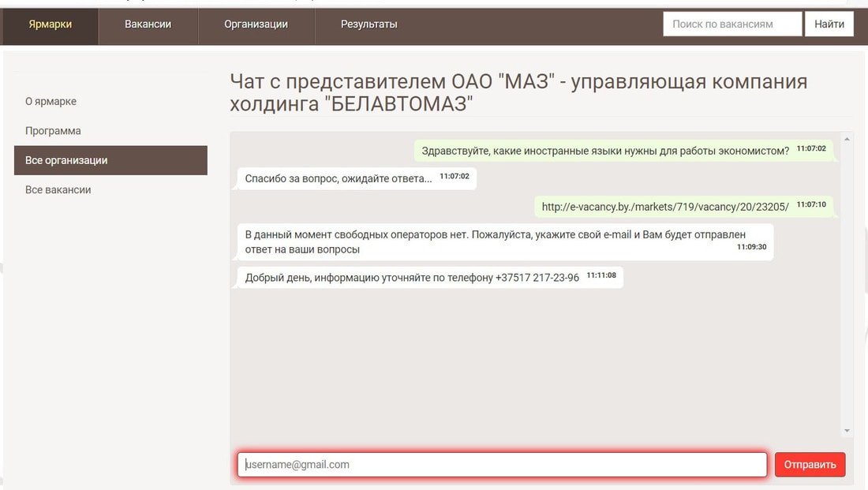Click the message about foreign languages for economist
The height and width of the screenshot is (490, 868).
pyautogui.click(x=623, y=151)
